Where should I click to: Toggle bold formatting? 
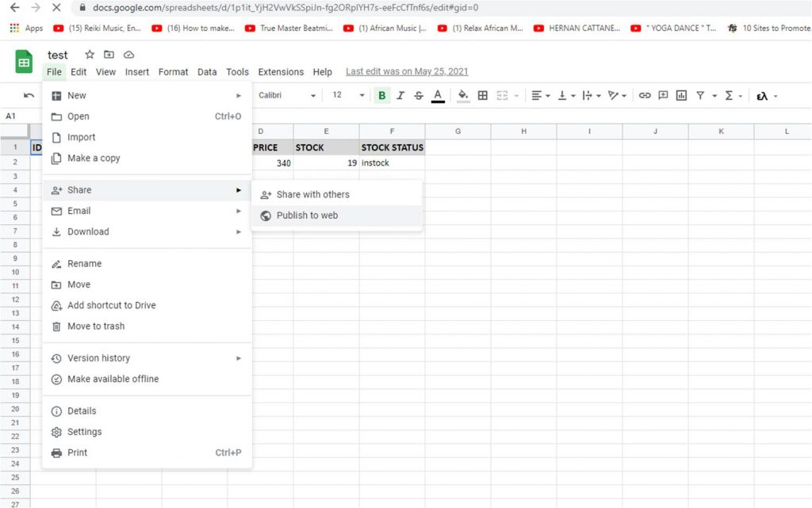(x=381, y=95)
